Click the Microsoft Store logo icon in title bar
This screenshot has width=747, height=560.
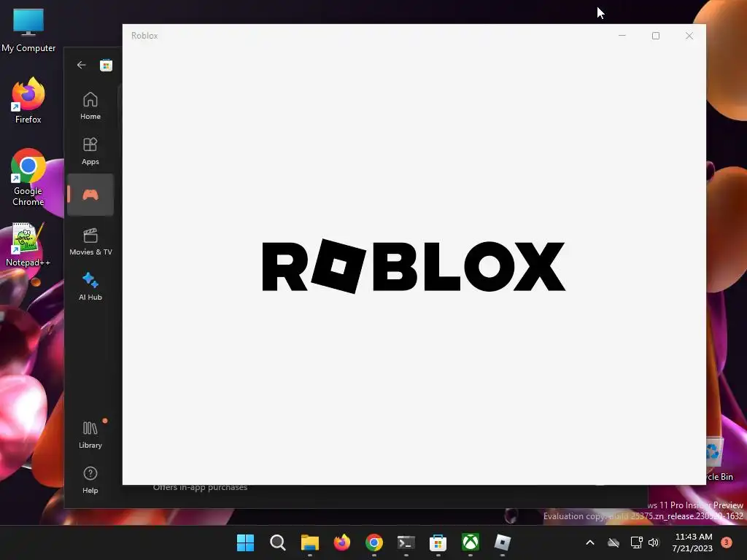click(106, 65)
